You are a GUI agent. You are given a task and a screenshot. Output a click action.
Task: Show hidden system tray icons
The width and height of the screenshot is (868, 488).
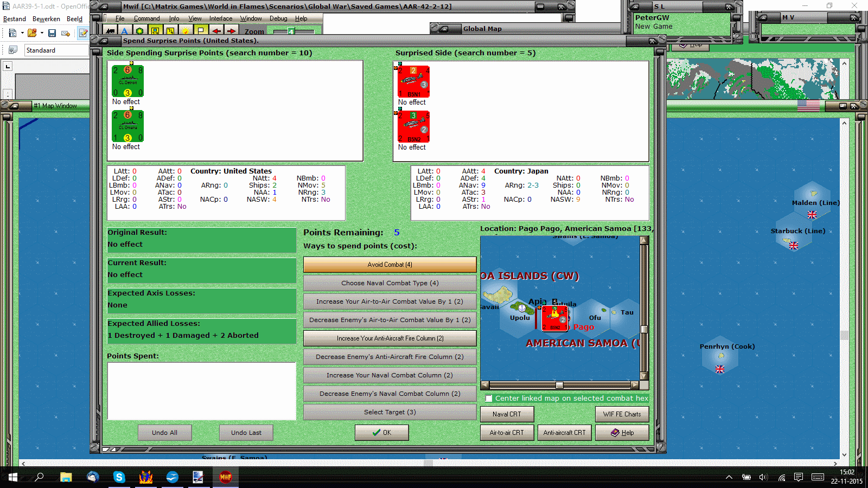pyautogui.click(x=729, y=477)
